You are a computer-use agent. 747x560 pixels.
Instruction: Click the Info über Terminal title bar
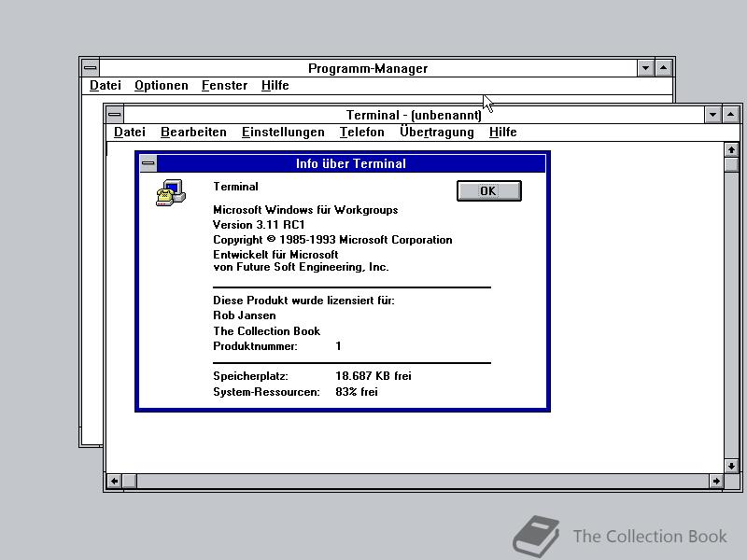(351, 163)
